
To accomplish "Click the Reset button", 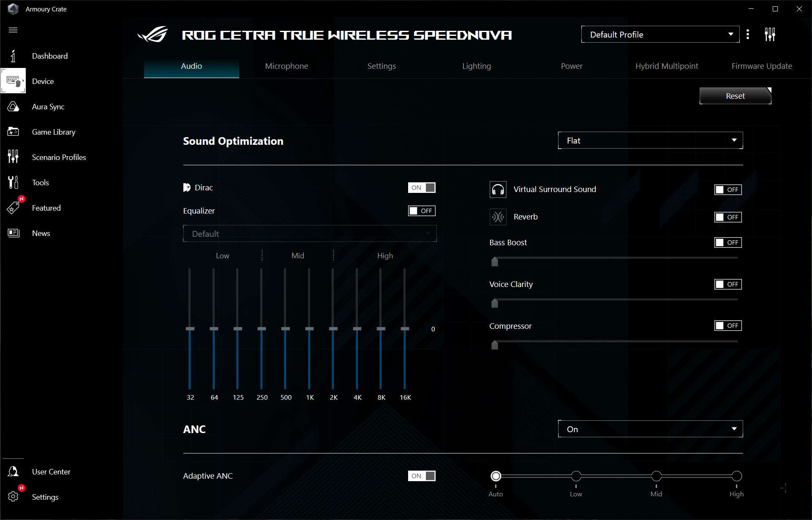I will click(x=735, y=96).
